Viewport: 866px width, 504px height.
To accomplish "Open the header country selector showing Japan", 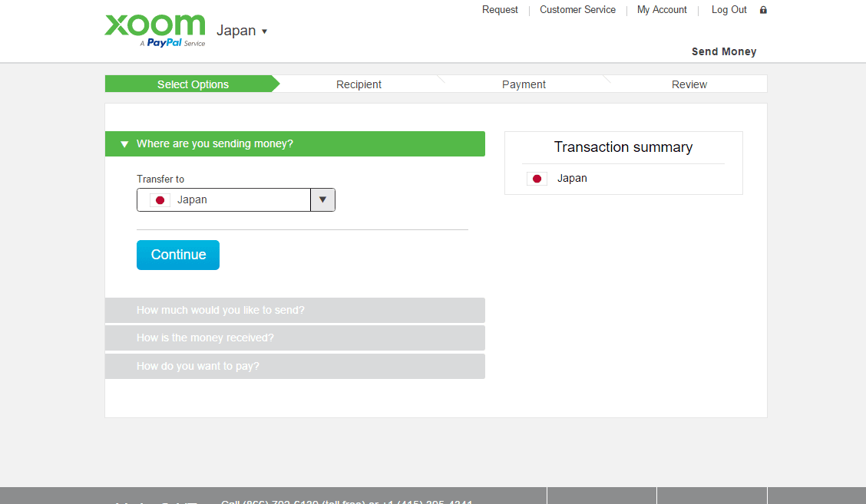I will [x=242, y=31].
